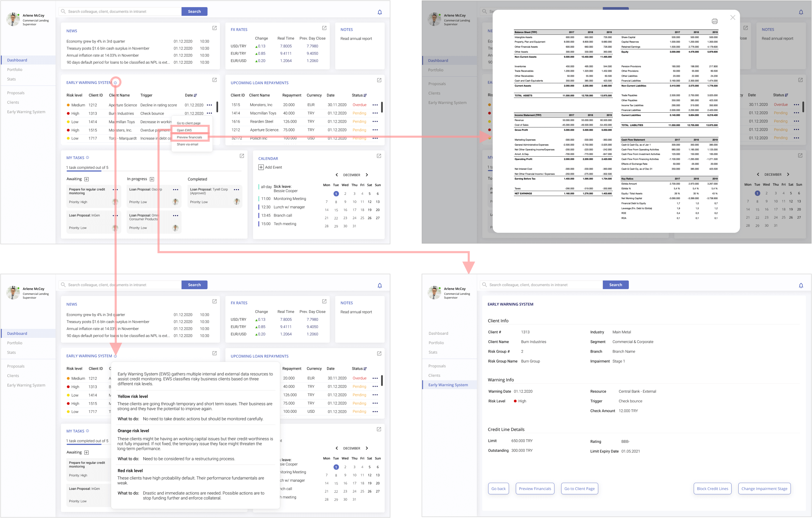Go to next month in bottom-left calendar
The height and width of the screenshot is (518, 812).
coord(367,448)
